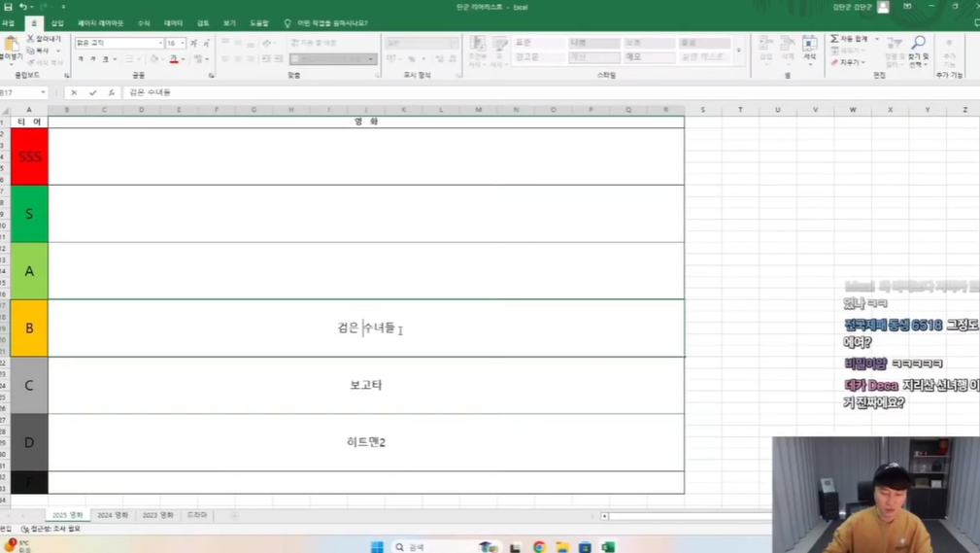Open the Insert ribbon tab

point(57,23)
